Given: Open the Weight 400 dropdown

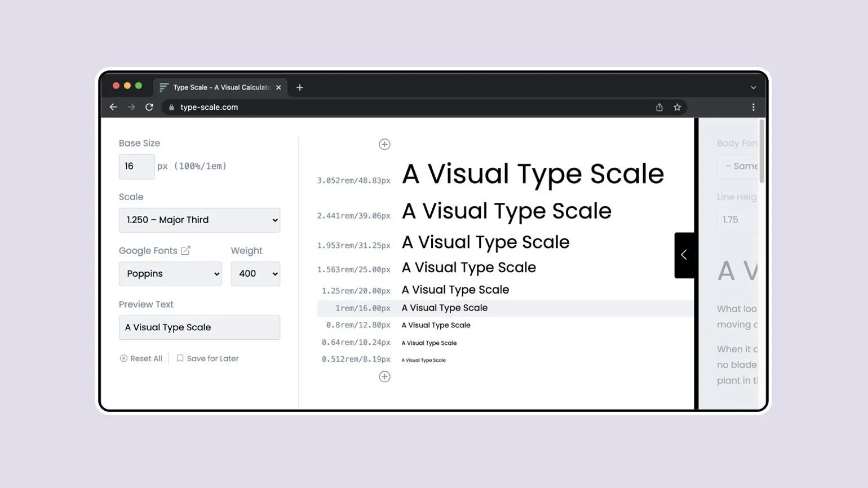Looking at the screenshot, I should point(255,274).
